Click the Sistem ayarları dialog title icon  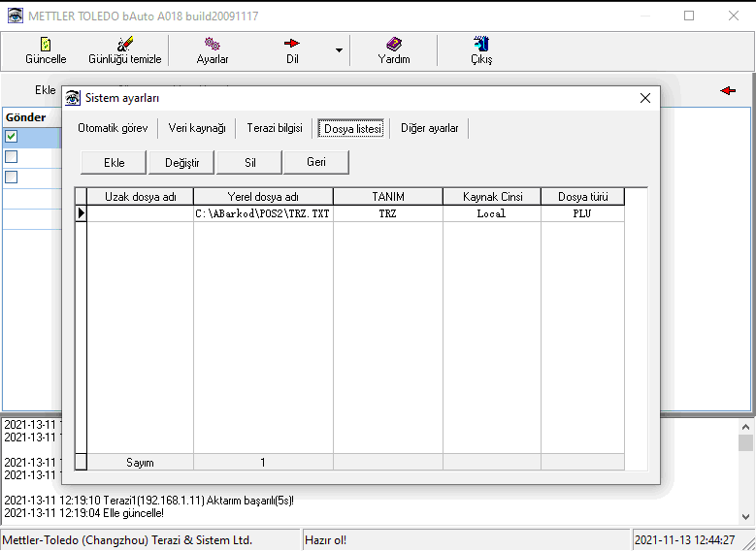(x=73, y=98)
